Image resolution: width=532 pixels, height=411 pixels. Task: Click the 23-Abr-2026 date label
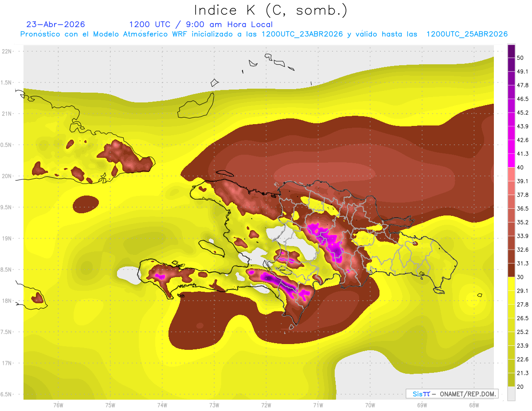56,24
